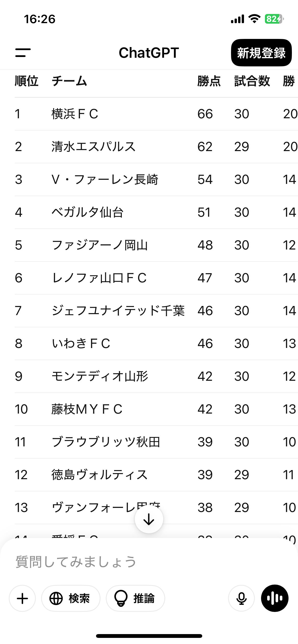Tap the Wi-Fi status icon
This screenshot has height=644, width=298.
(254, 19)
